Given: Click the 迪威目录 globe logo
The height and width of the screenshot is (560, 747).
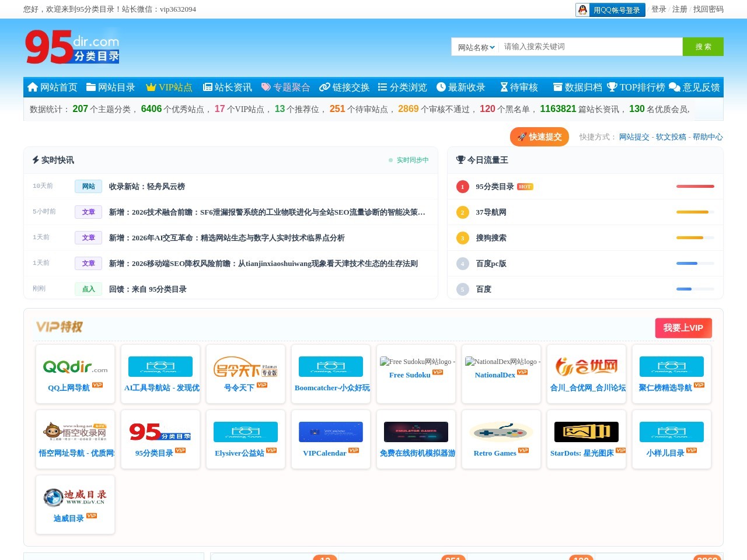Looking at the screenshot, I should click(x=75, y=497).
